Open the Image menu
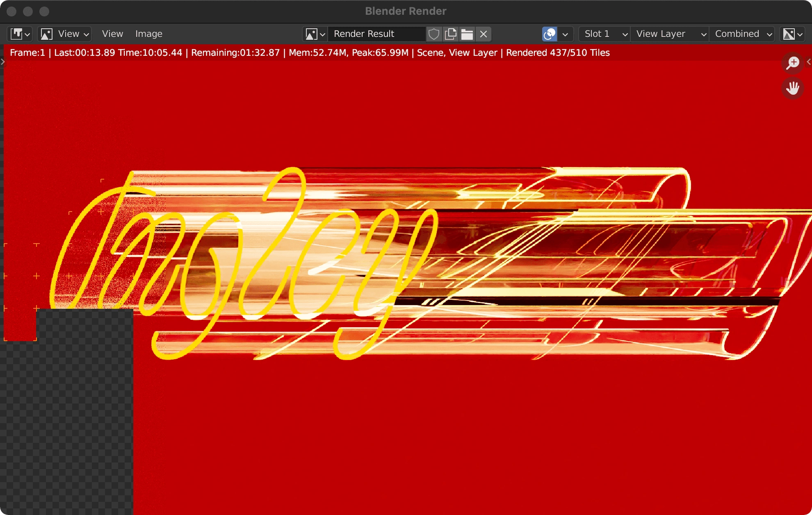The width and height of the screenshot is (812, 515). pos(149,34)
